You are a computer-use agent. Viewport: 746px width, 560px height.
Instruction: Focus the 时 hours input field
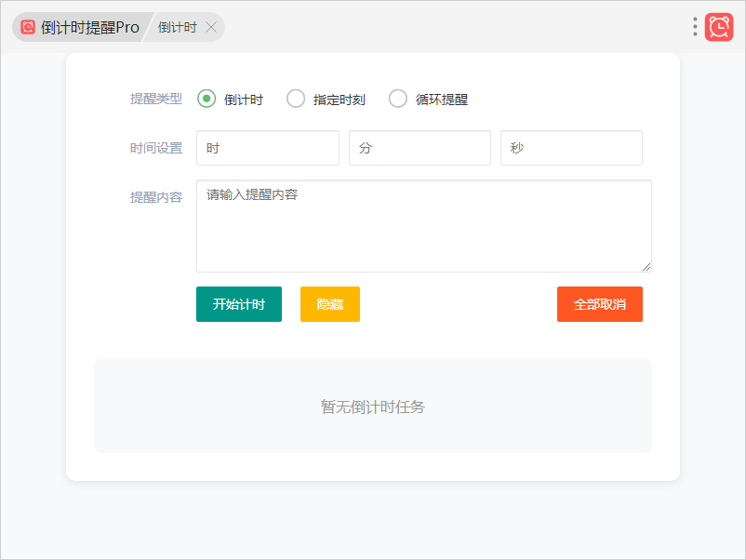click(268, 148)
